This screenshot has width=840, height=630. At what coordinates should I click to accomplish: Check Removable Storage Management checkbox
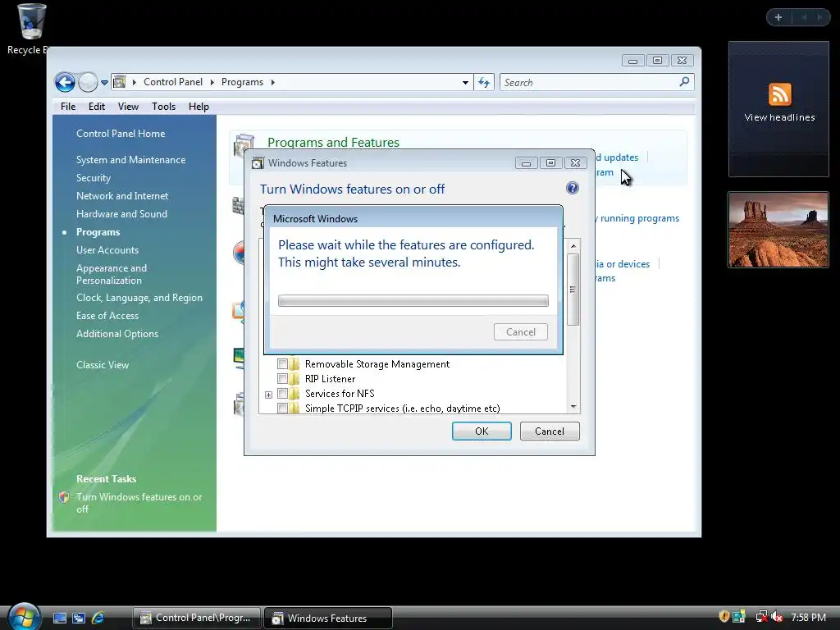tap(282, 363)
